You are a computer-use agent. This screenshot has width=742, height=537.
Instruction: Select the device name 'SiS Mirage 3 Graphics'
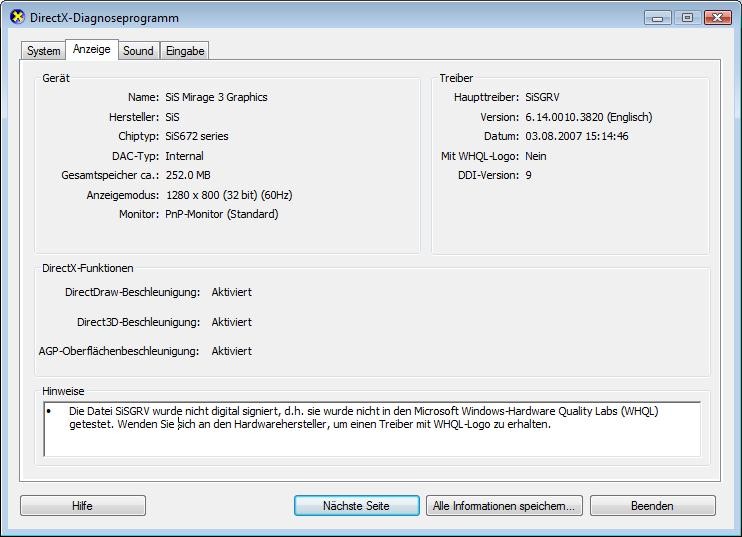216,97
